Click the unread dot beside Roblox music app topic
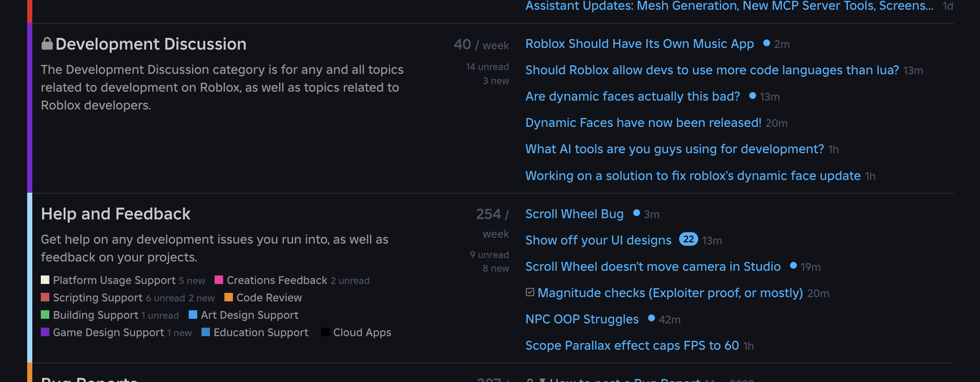 [767, 43]
